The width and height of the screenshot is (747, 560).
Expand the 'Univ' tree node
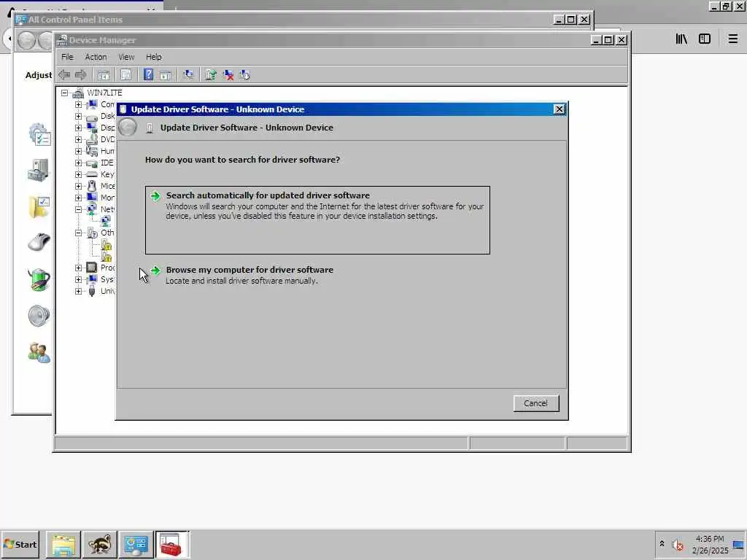click(x=78, y=291)
